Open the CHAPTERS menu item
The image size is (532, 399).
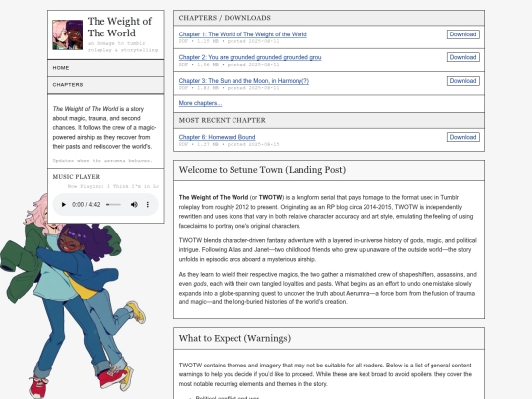pyautogui.click(x=105, y=85)
